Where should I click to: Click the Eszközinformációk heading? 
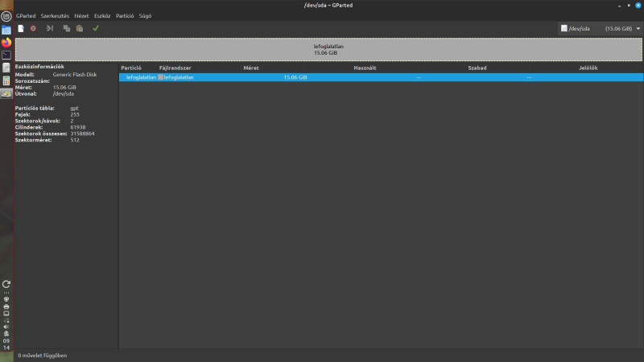pos(39,67)
